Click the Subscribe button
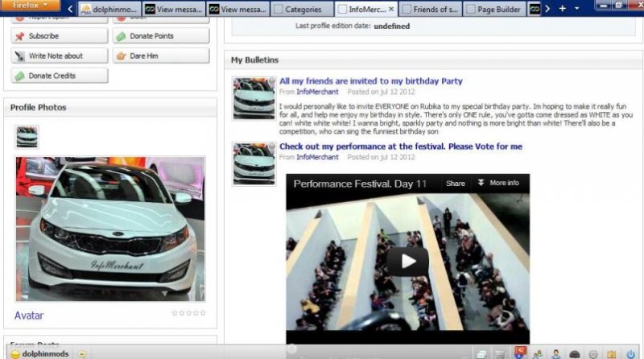Viewport: 644px width, 359px height. pyautogui.click(x=60, y=36)
